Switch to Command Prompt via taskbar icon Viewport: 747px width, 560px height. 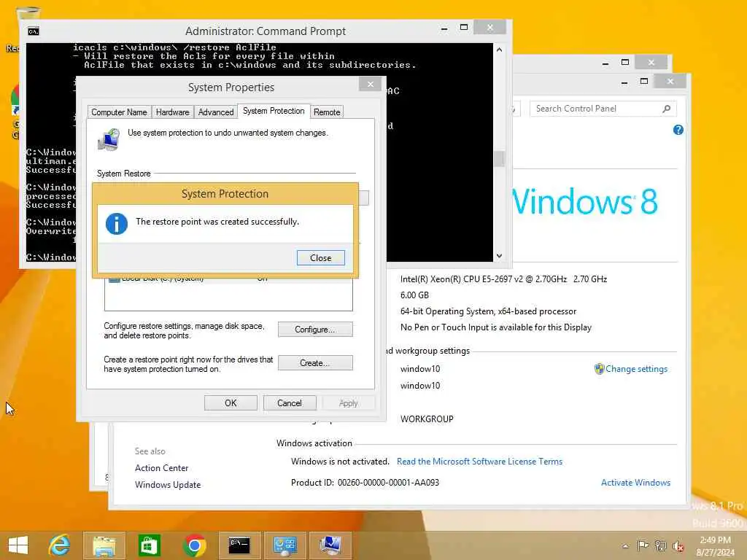pos(239,545)
